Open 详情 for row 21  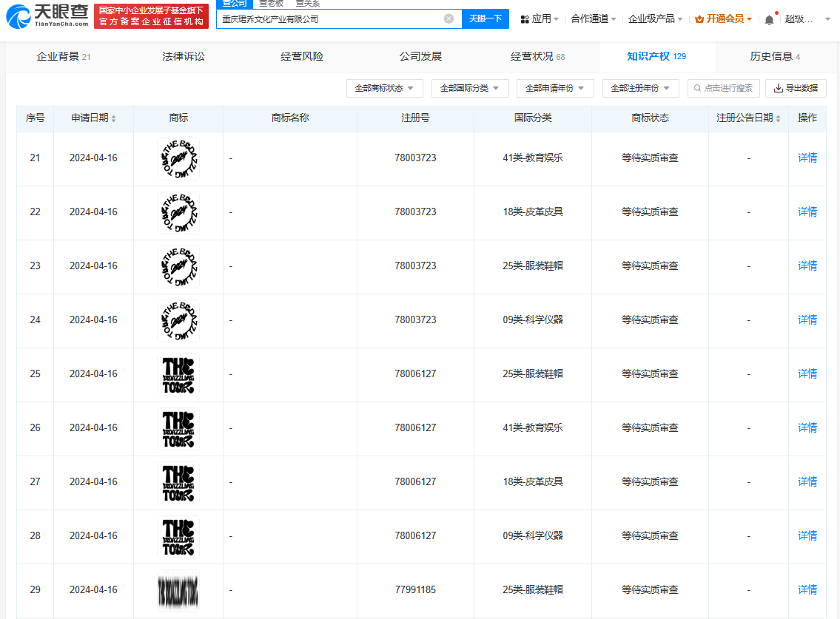[x=807, y=158]
